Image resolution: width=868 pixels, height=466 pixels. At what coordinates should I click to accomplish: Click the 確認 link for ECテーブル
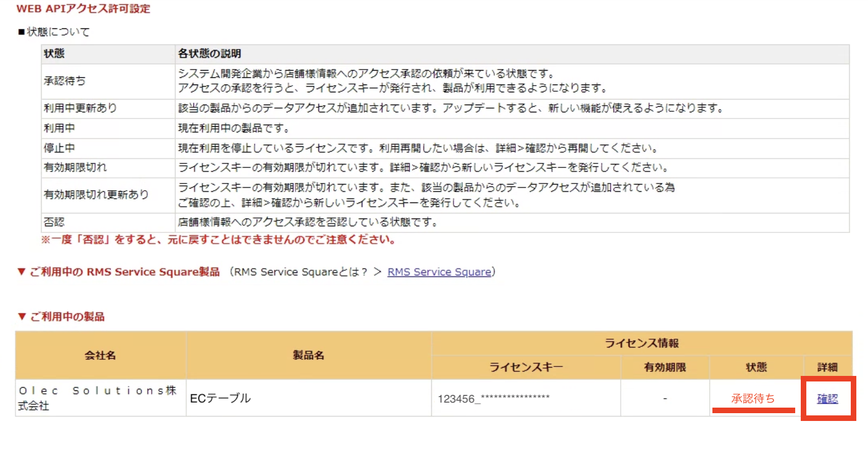click(x=827, y=399)
